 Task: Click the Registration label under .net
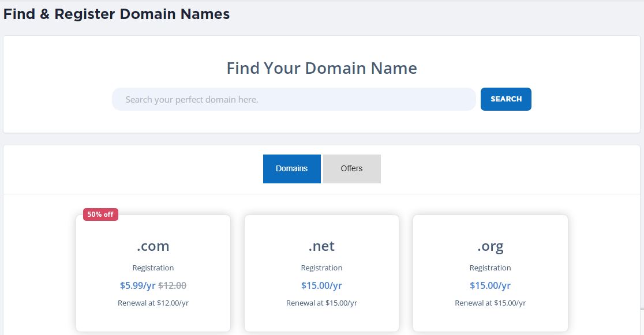[x=321, y=268]
